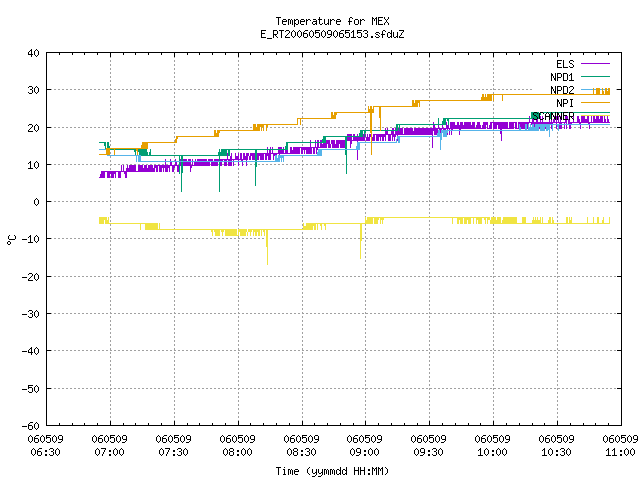This screenshot has width=640, height=480.
Task: Click the y-axis label -10
Action: (31, 239)
